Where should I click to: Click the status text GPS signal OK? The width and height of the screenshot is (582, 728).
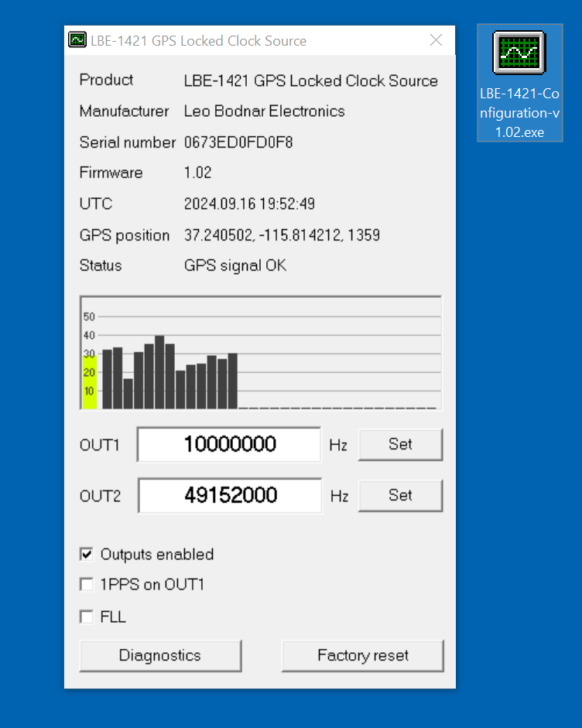tap(235, 265)
